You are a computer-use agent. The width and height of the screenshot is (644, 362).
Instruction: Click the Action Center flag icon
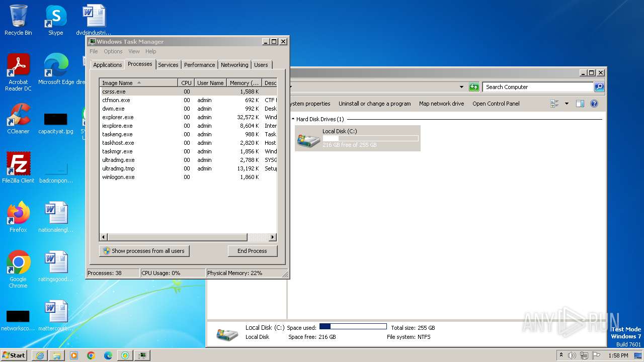[596, 355]
